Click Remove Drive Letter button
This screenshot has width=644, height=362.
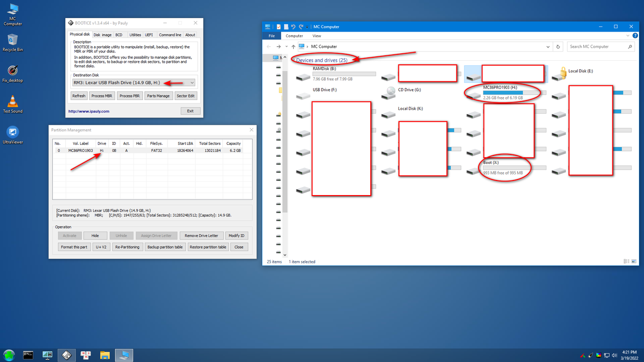click(201, 235)
